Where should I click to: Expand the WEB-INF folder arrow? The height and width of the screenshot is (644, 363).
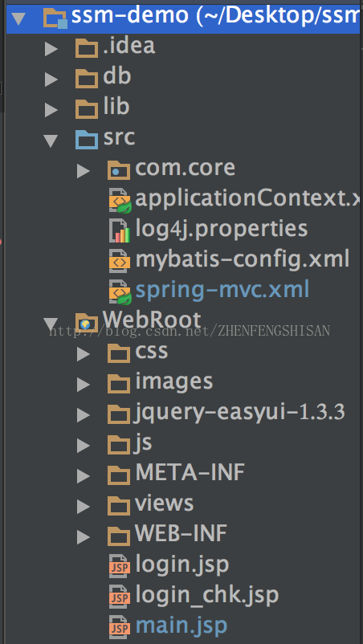pyautogui.click(x=84, y=537)
